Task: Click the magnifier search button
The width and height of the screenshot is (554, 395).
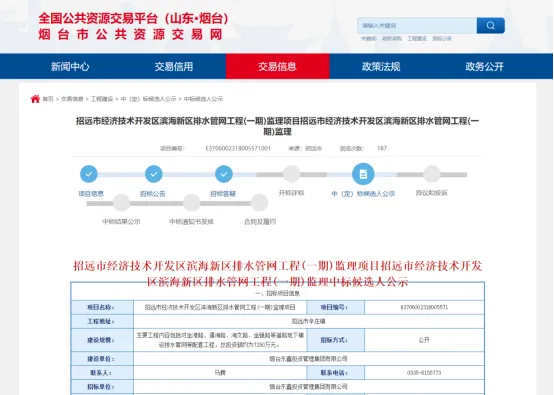Action: pos(490,25)
